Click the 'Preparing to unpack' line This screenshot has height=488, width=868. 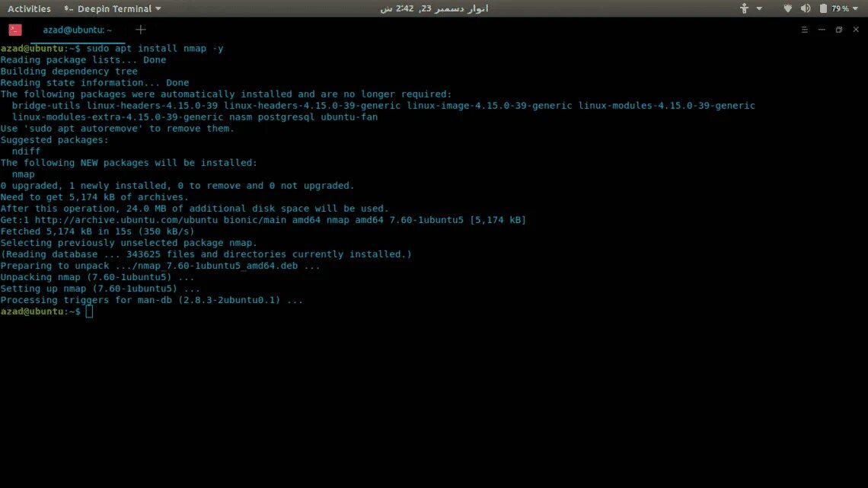pyautogui.click(x=160, y=266)
